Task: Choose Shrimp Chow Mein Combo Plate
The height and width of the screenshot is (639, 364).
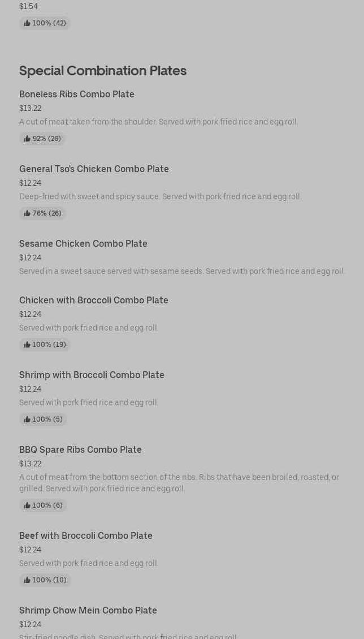Action: click(x=88, y=610)
